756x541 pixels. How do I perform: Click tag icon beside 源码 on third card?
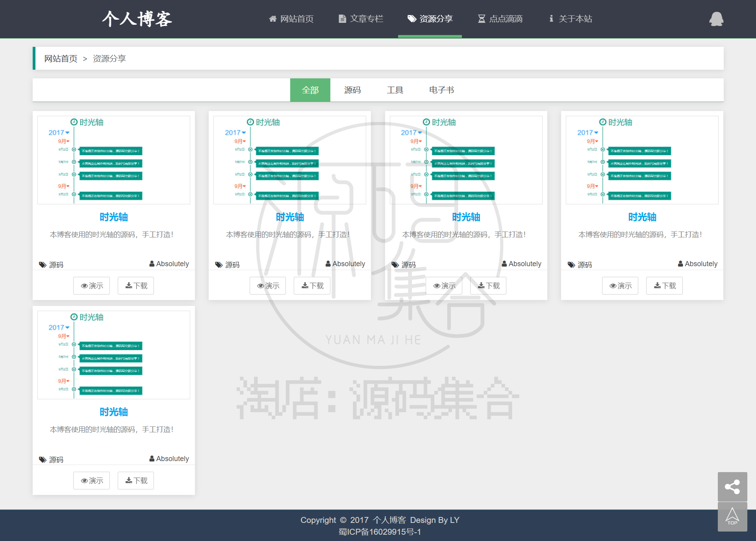tap(395, 265)
